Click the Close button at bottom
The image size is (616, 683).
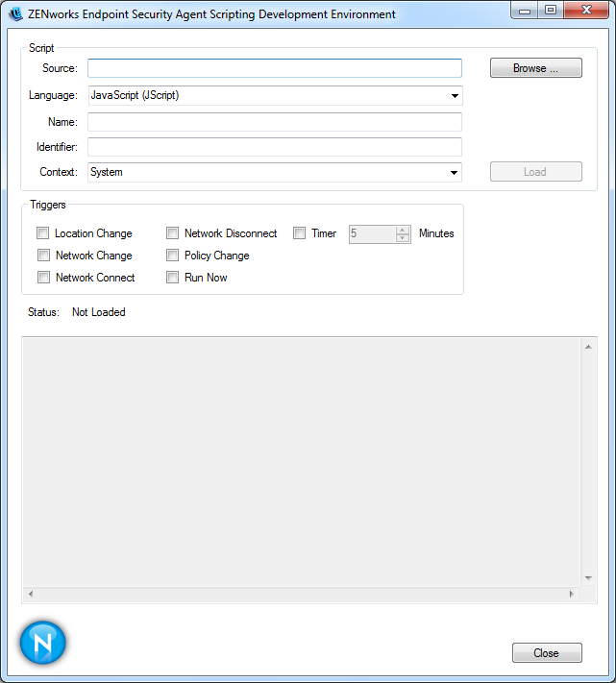[547, 653]
